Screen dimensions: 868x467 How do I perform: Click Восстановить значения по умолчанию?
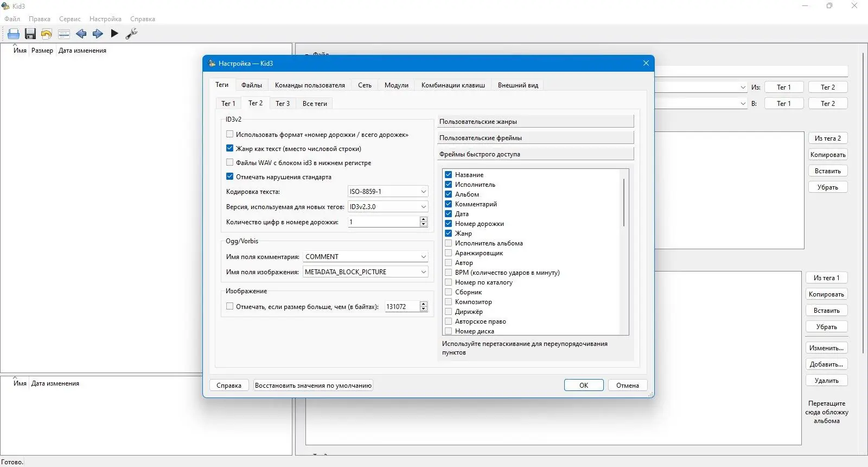313,386
